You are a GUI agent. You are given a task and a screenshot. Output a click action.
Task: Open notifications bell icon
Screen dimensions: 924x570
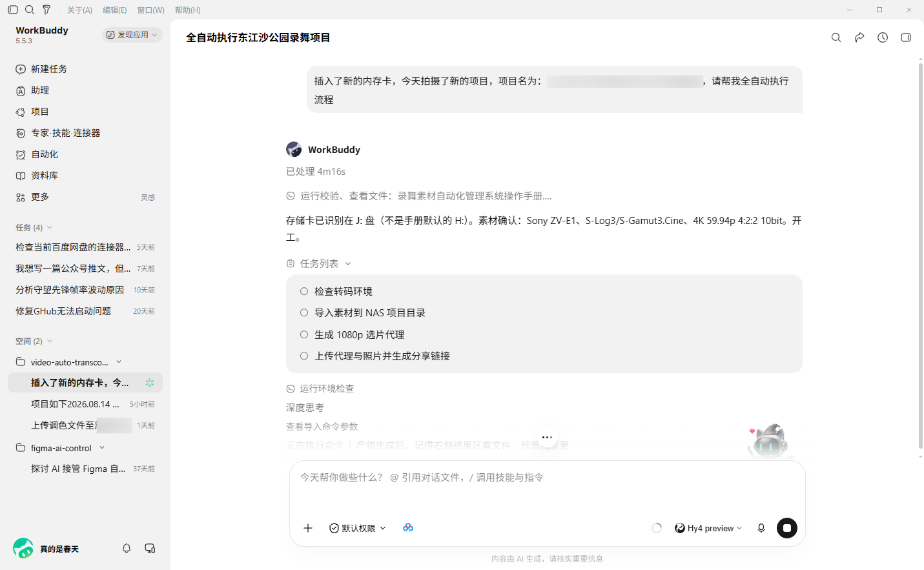tap(127, 548)
